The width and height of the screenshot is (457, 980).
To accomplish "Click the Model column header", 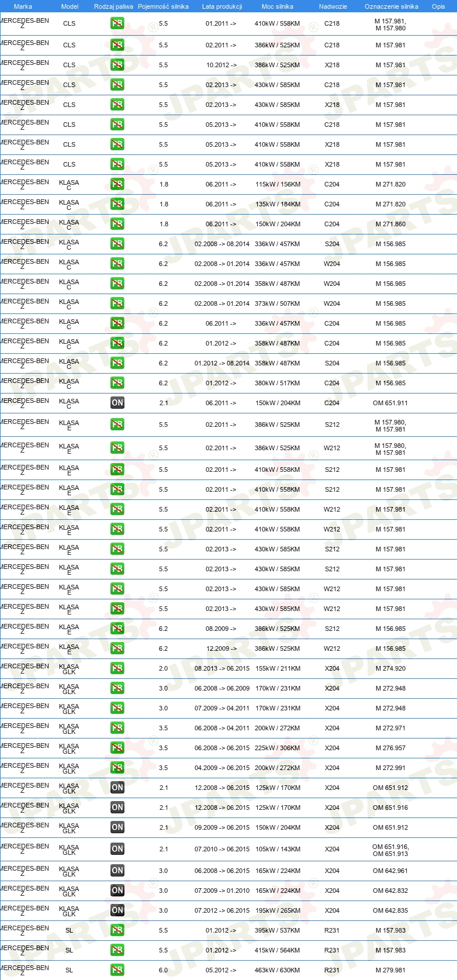I will click(70, 6).
